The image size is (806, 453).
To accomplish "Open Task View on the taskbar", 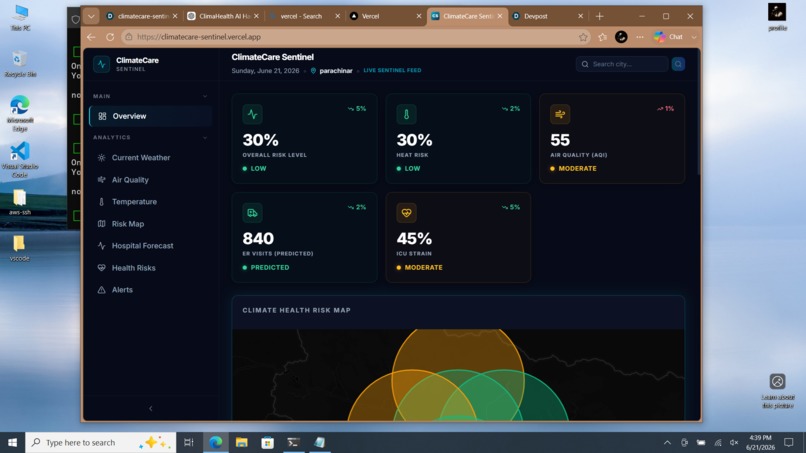I will click(x=189, y=443).
